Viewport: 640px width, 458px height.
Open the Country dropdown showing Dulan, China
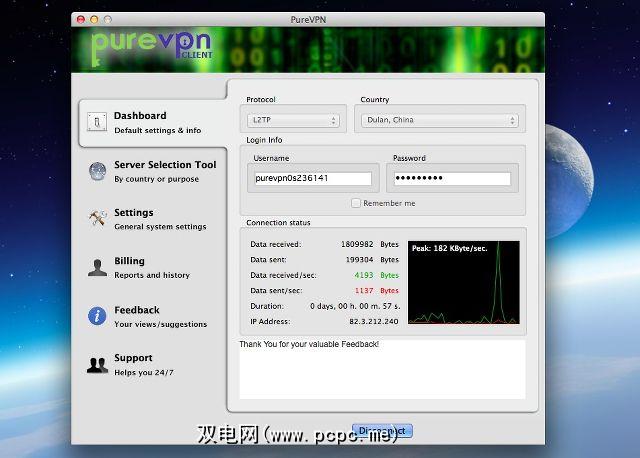point(440,120)
